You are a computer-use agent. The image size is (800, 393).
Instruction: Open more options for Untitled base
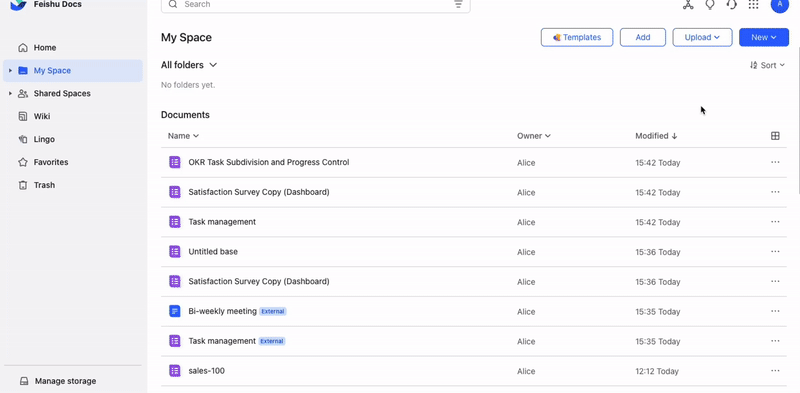pos(775,252)
